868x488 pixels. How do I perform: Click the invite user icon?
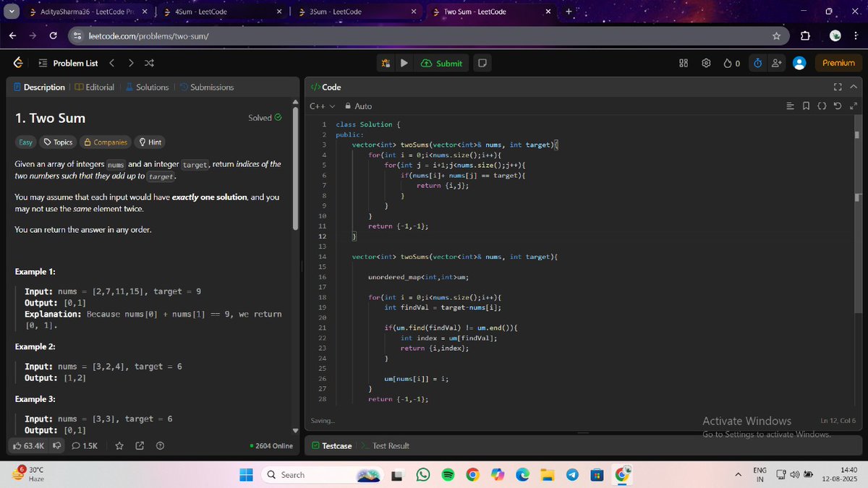point(777,63)
